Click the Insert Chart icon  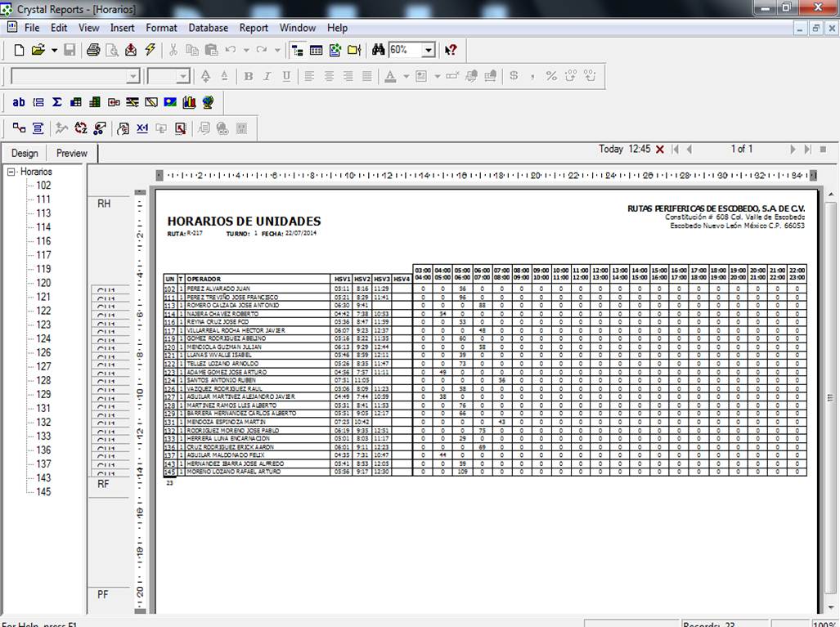pos(189,101)
